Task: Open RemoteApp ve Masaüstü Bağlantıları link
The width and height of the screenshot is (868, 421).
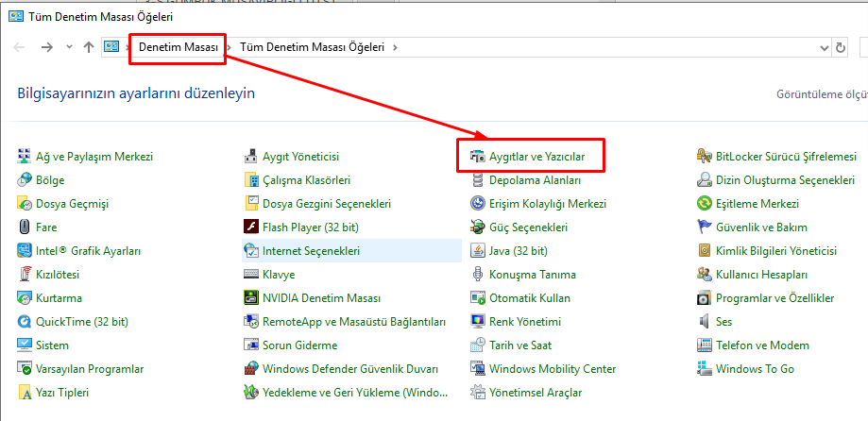Action: (x=354, y=322)
